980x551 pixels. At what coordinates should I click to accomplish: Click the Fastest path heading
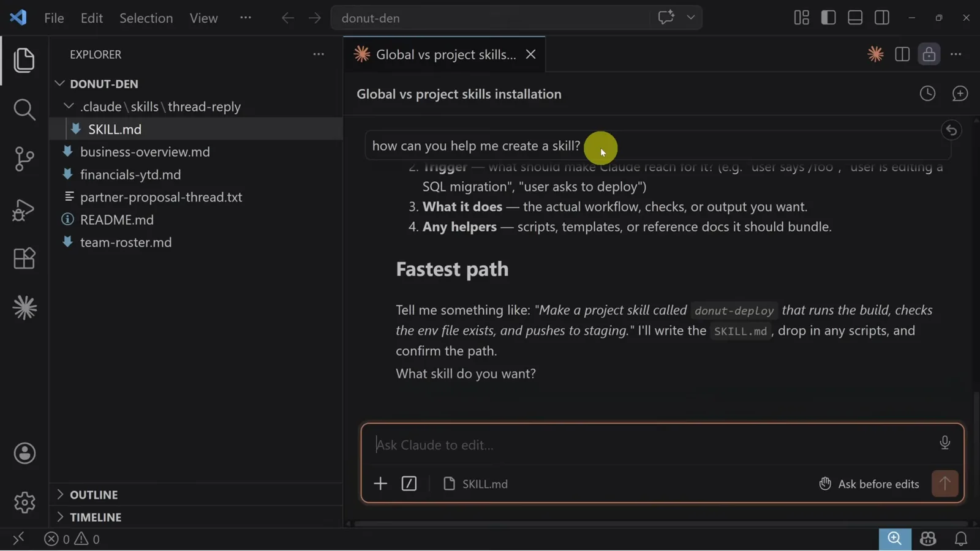pyautogui.click(x=452, y=269)
